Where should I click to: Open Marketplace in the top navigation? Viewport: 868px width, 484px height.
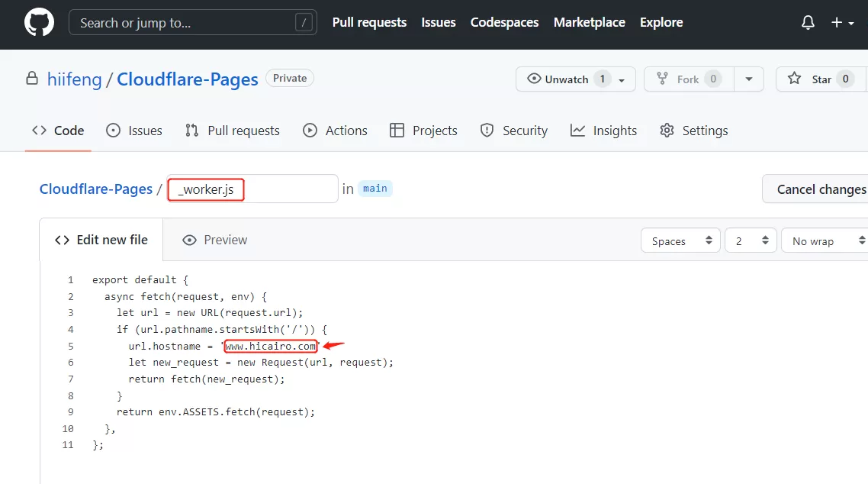coord(589,23)
